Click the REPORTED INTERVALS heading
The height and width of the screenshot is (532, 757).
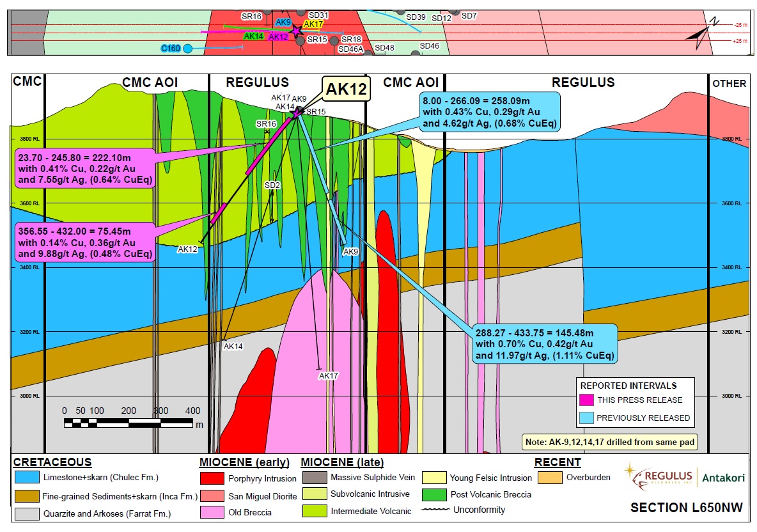pos(628,386)
